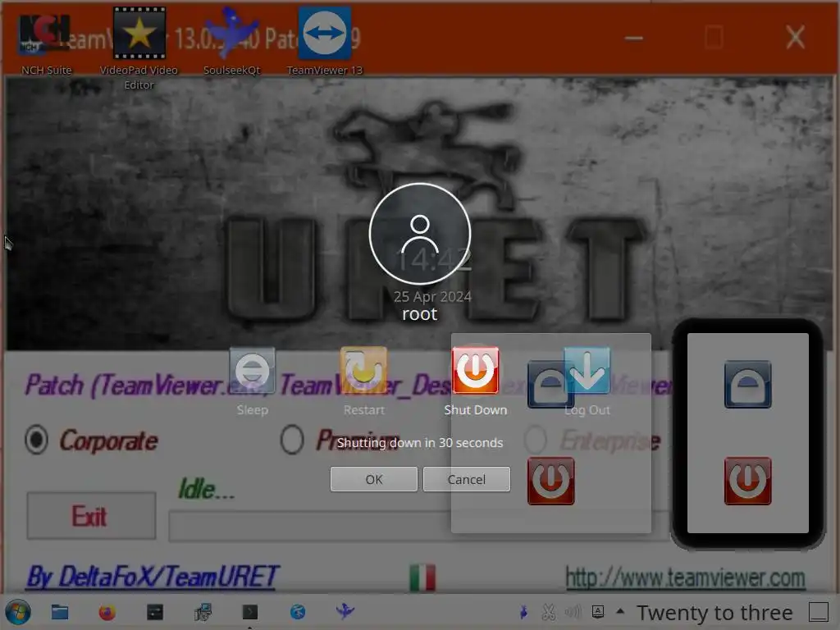This screenshot has width=840, height=630.
Task: Confirm shutdown with the OK button
Action: click(x=374, y=479)
